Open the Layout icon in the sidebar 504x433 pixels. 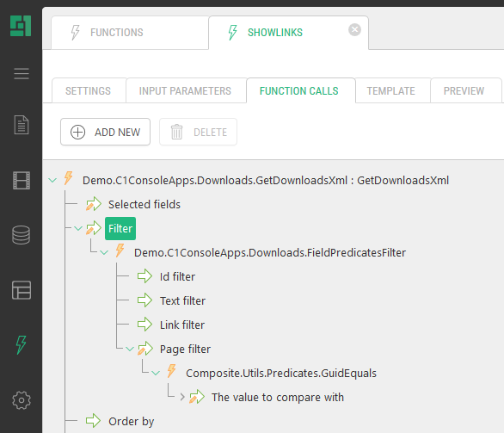click(x=22, y=290)
